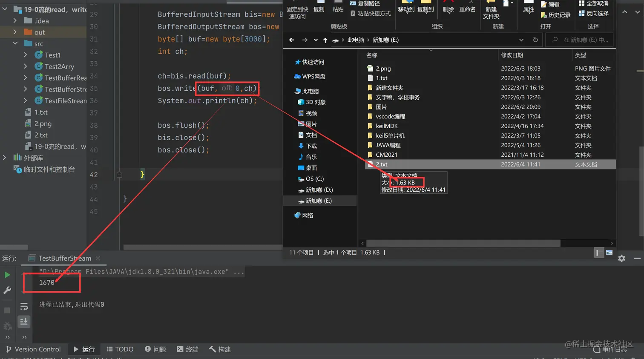Open 3D 对象 in Explorer sidebar
The width and height of the screenshot is (644, 359).
312,102
